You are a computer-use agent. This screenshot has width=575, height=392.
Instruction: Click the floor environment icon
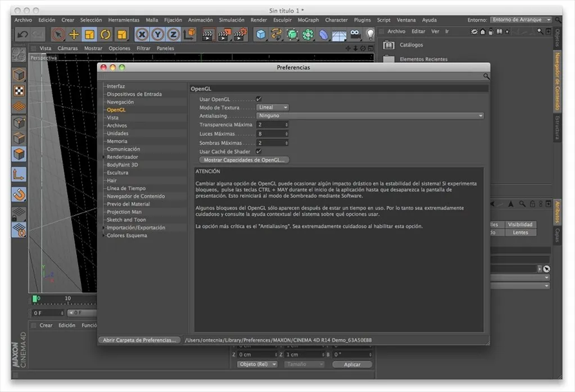pos(339,35)
